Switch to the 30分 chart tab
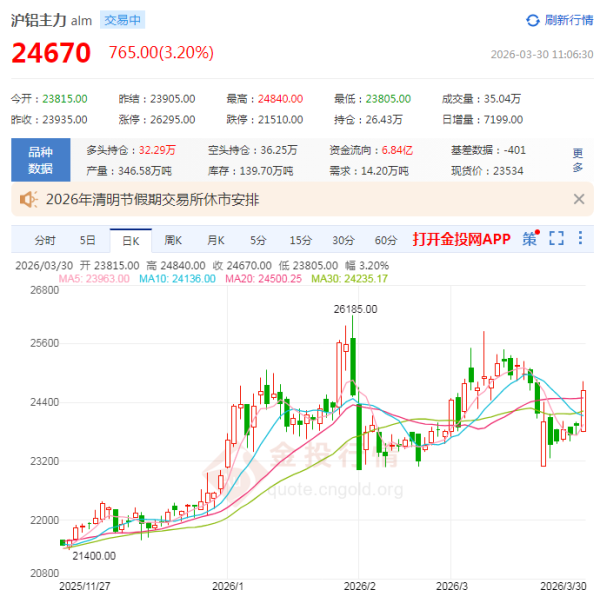The image size is (600, 590). point(343,240)
